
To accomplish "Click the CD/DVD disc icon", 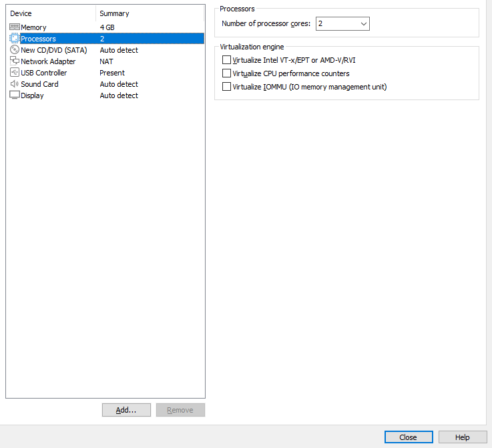I will pyautogui.click(x=15, y=49).
